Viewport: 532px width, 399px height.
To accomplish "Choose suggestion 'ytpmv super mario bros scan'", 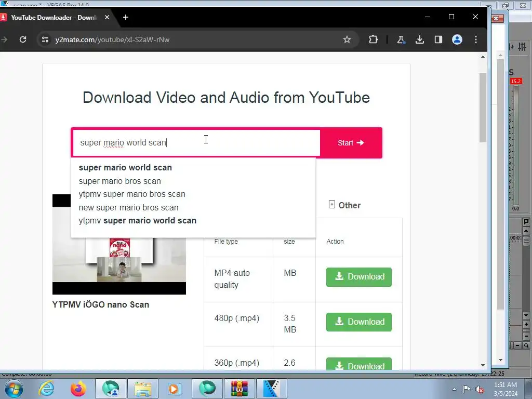I will pos(132,194).
